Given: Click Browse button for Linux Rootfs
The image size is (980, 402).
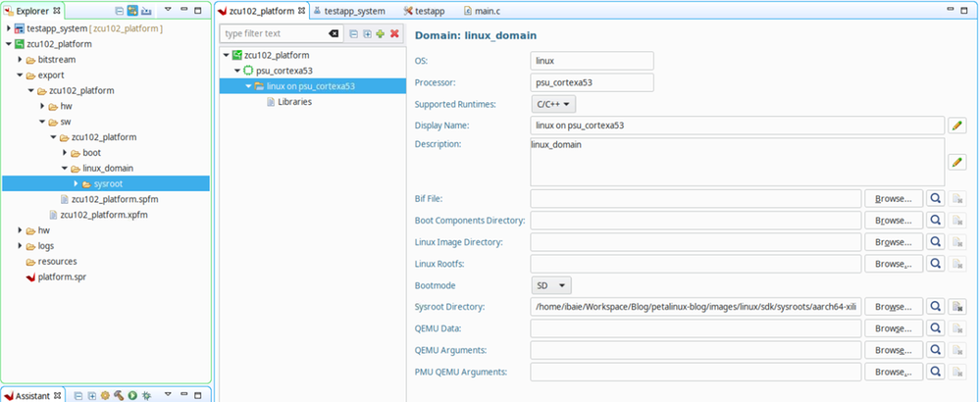Looking at the screenshot, I should point(893,264).
